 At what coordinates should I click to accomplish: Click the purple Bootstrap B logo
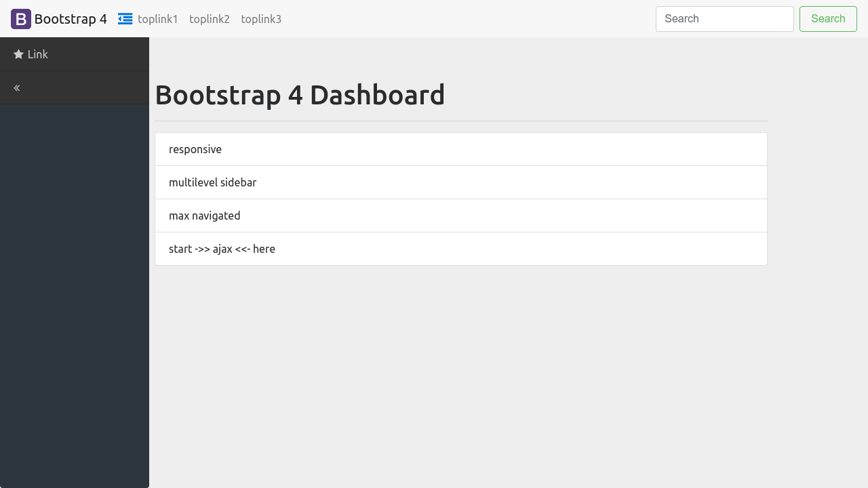pyautogui.click(x=21, y=19)
